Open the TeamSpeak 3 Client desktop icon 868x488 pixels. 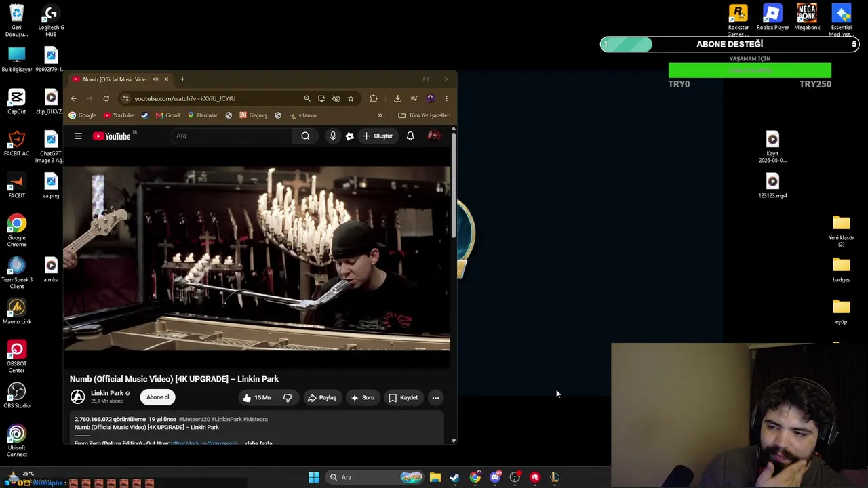17,273
